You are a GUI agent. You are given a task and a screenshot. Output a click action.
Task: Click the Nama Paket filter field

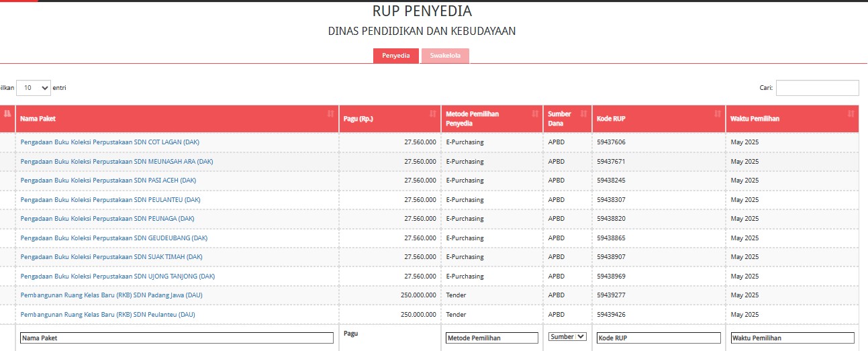click(177, 338)
